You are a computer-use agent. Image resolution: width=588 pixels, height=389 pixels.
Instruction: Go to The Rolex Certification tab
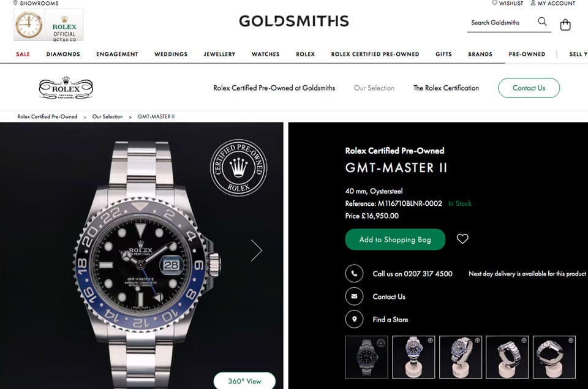(x=446, y=88)
